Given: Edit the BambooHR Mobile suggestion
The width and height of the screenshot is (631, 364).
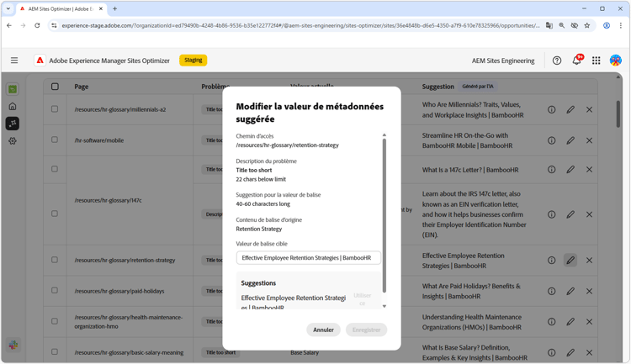Looking at the screenshot, I should (x=570, y=140).
